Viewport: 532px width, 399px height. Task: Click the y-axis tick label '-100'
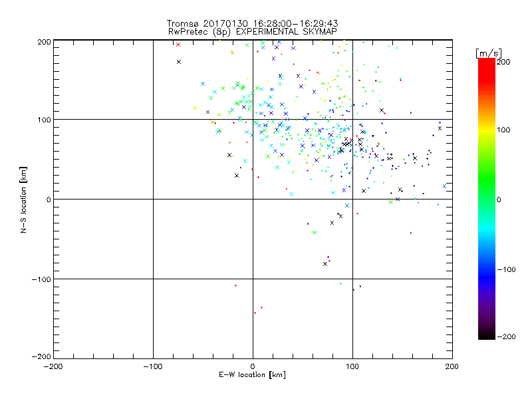(41, 279)
